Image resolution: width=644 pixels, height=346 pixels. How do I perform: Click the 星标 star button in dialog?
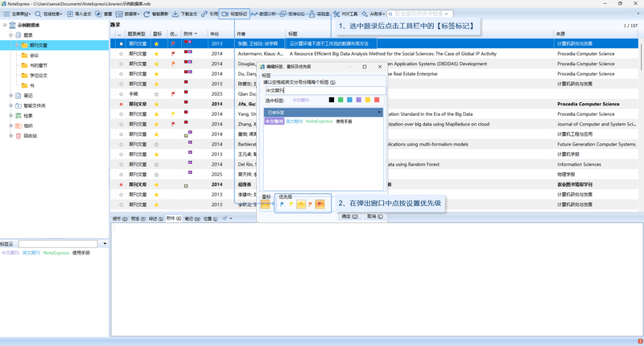click(266, 204)
